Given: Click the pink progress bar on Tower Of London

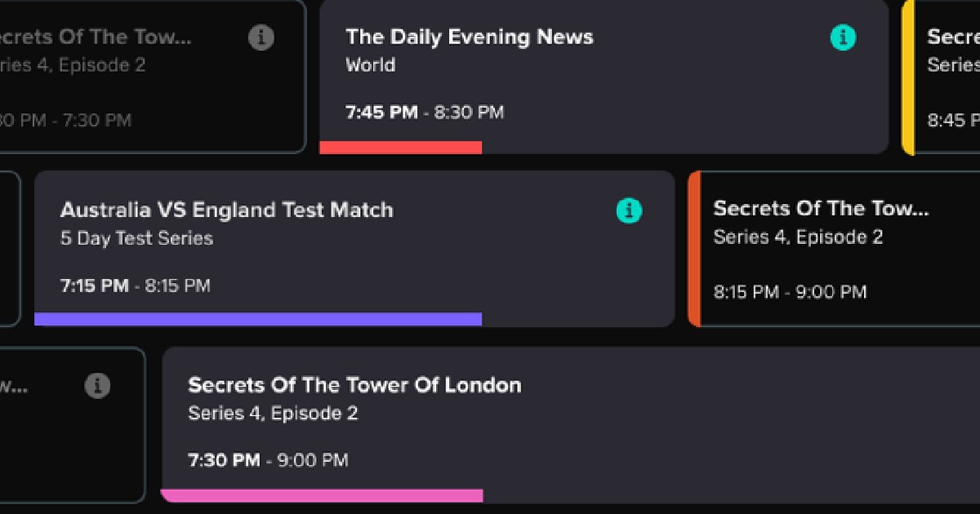Looking at the screenshot, I should 324,494.
